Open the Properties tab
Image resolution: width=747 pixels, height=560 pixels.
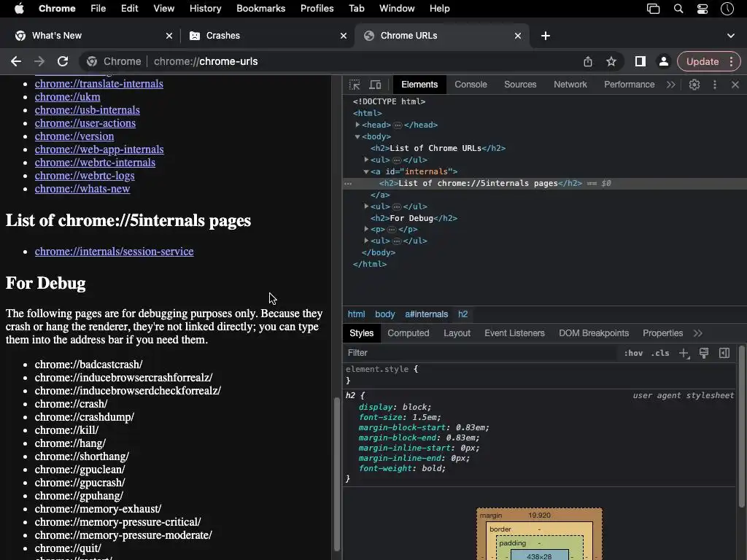pos(662,333)
